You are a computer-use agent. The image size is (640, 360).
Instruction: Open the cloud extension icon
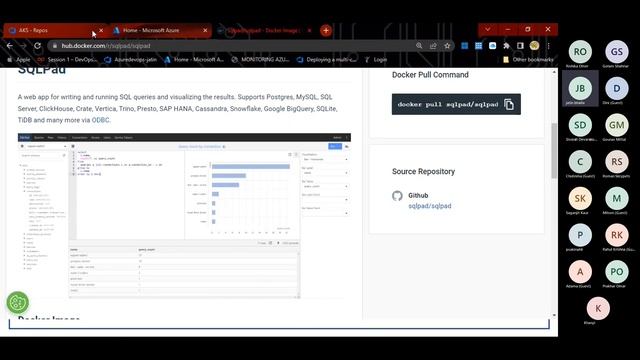[x=493, y=46]
